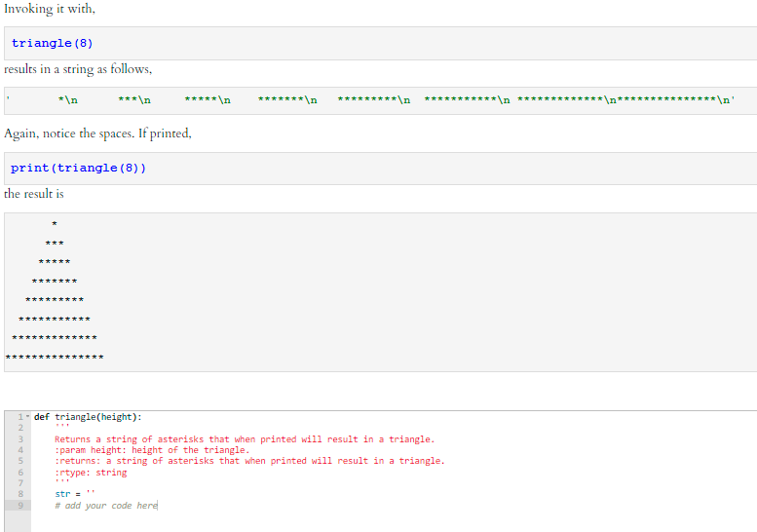Click the 'print(triangle(8))' code example
The height and width of the screenshot is (532, 757).
click(x=78, y=168)
